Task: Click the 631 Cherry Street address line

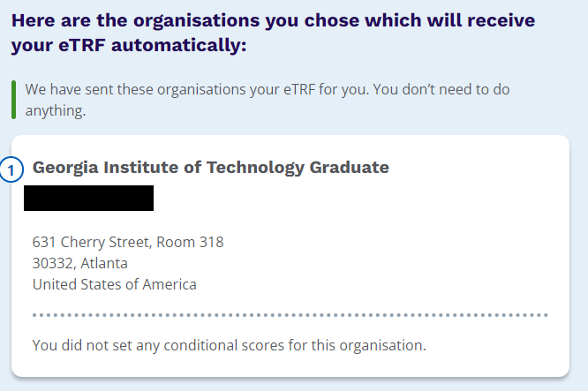Action: coord(128,242)
